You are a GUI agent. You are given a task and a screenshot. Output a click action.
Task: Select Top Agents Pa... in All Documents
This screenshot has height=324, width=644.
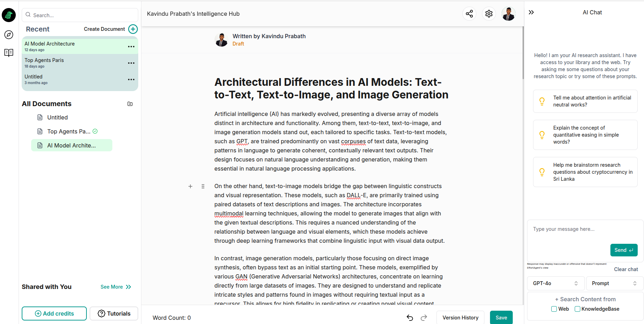[x=69, y=131]
